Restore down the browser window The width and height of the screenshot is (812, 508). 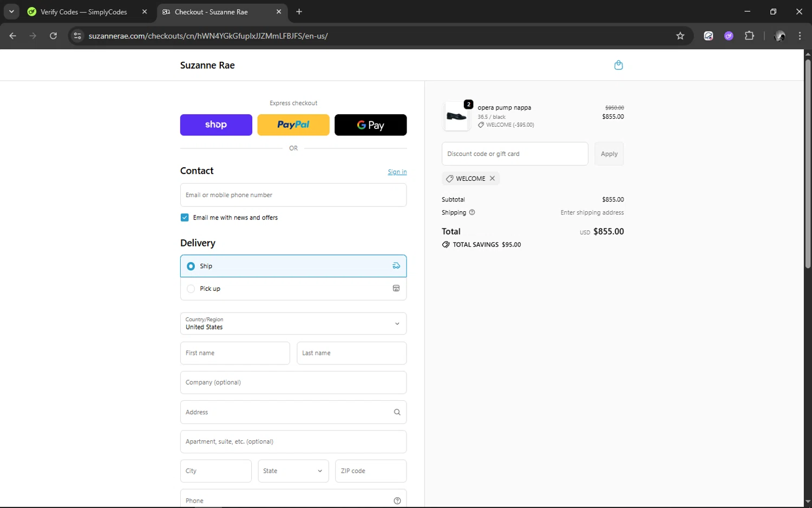point(773,11)
